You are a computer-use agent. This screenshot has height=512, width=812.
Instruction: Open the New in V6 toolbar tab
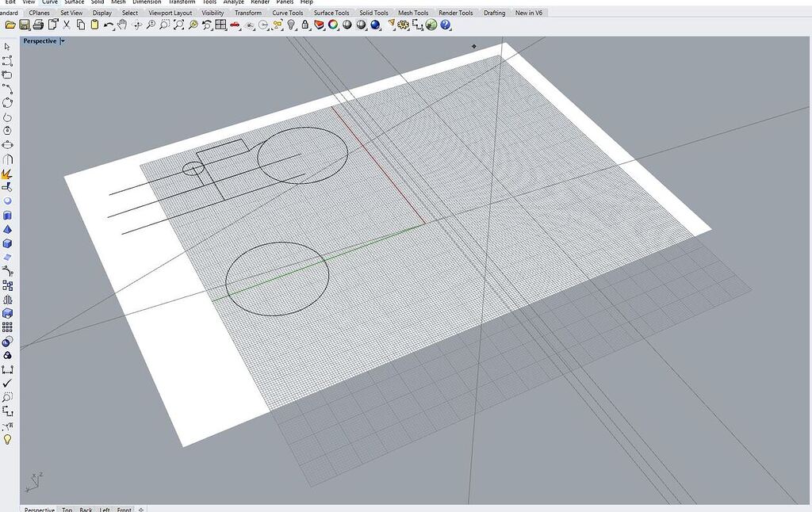tap(528, 12)
